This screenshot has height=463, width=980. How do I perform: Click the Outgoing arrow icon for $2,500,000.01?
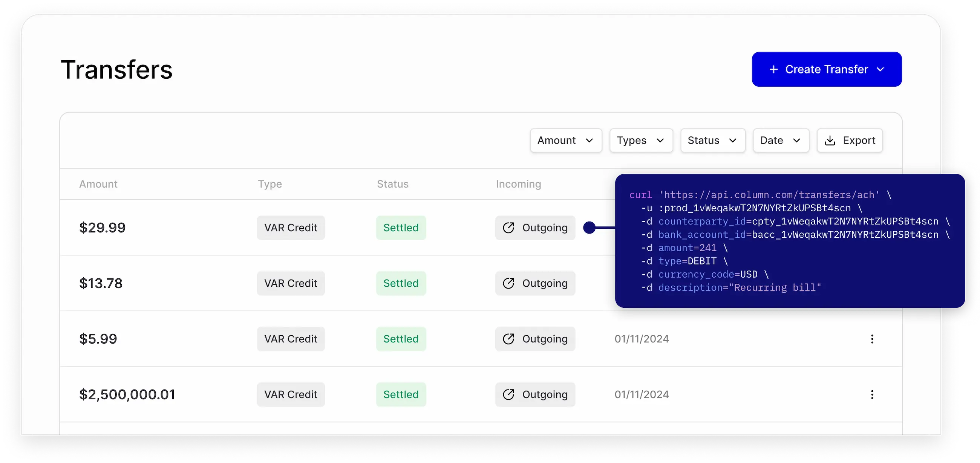click(509, 394)
